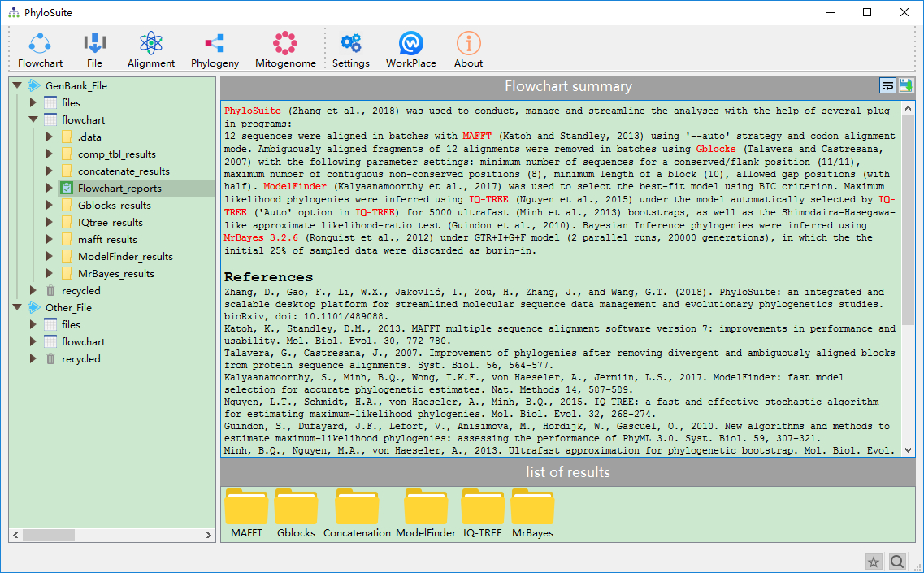Click the red PhyloSuite link in summary
924x573 pixels.
tap(252, 111)
